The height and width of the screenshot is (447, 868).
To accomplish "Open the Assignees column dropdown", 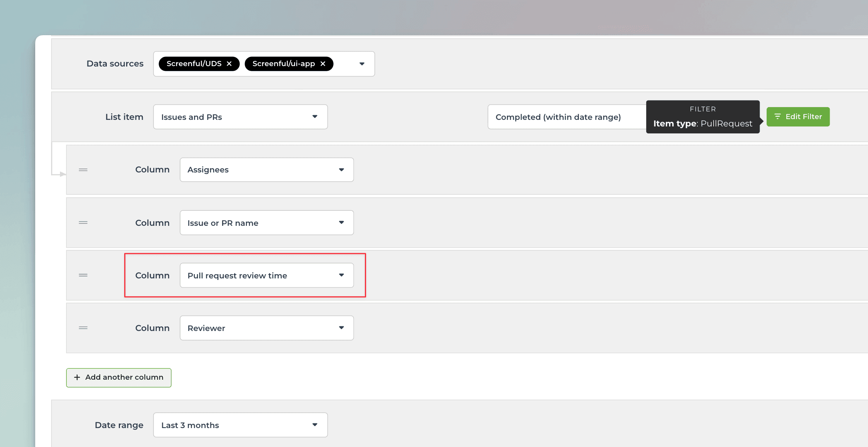I will point(267,170).
